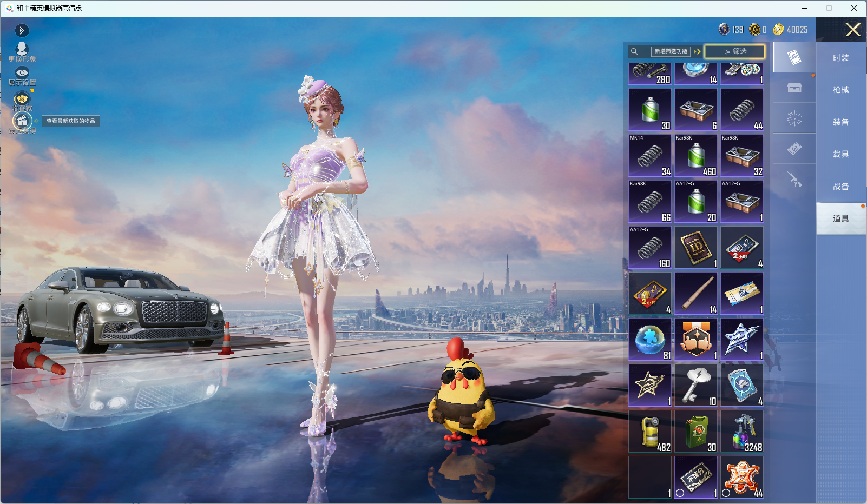The height and width of the screenshot is (504, 867).
Task: Select the blue puzzle orb item 81
Action: point(650,340)
